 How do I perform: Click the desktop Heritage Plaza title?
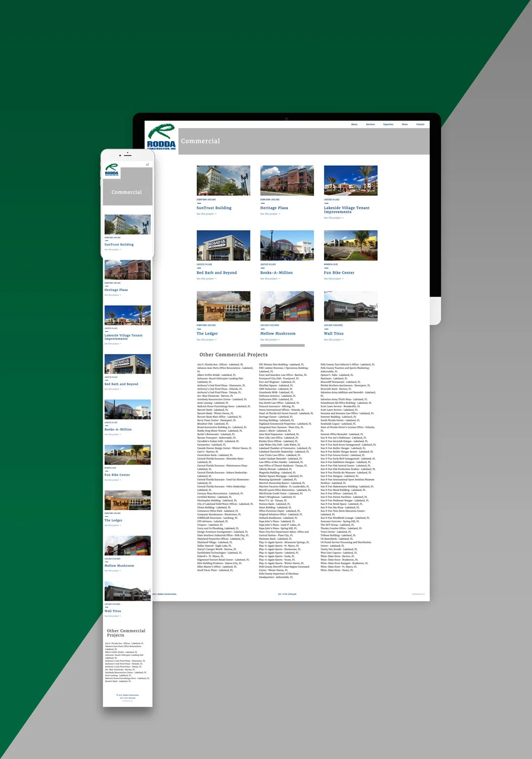[274, 208]
